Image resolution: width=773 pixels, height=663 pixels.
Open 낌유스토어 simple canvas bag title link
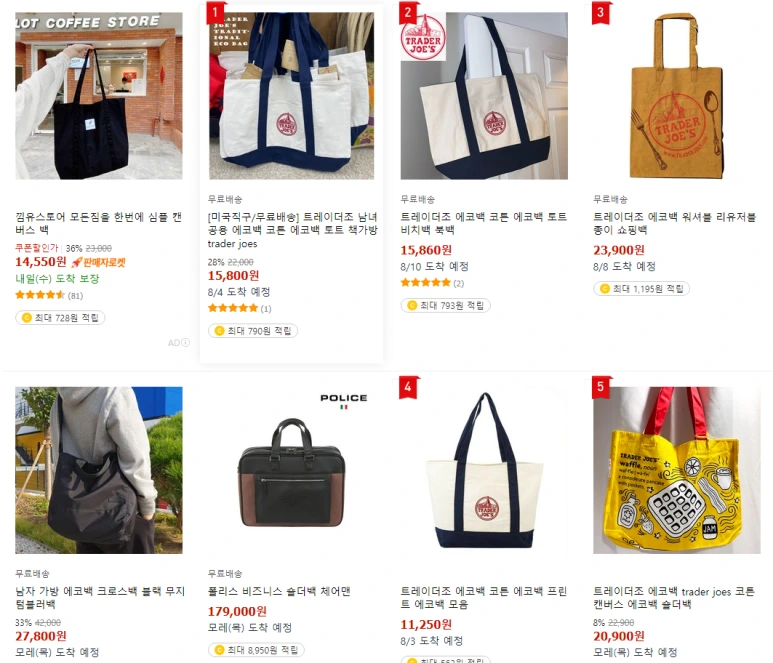99,223
